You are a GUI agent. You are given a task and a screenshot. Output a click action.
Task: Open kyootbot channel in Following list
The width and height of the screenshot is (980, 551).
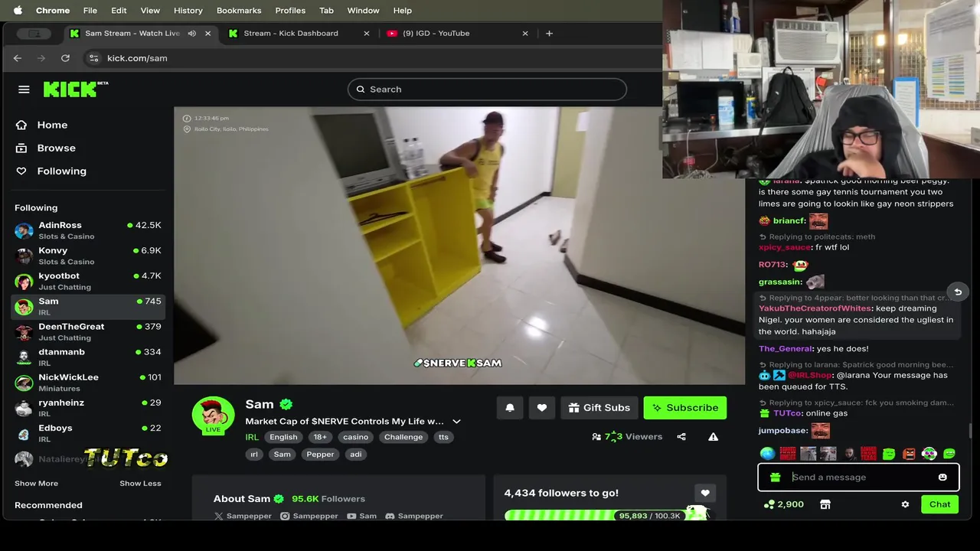coord(88,281)
